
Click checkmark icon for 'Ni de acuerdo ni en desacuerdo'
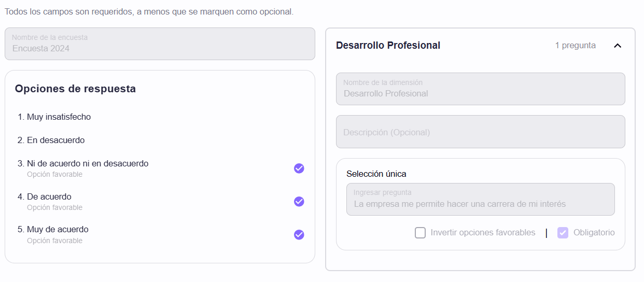pos(299,168)
